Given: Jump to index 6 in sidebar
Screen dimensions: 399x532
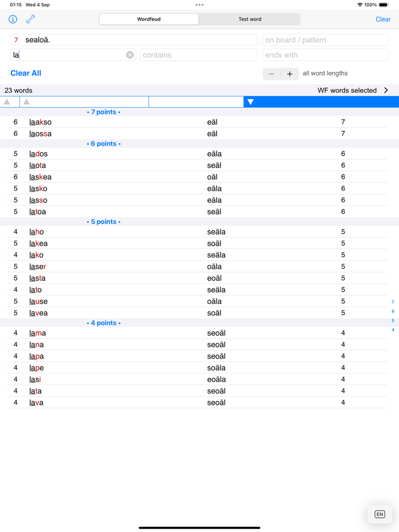Looking at the screenshot, I should pyautogui.click(x=393, y=311).
